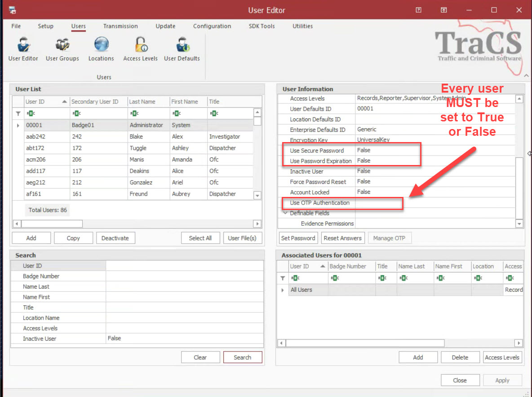Image resolution: width=532 pixels, height=397 pixels.
Task: Select user row aab242 Blake
Action: (x=135, y=137)
